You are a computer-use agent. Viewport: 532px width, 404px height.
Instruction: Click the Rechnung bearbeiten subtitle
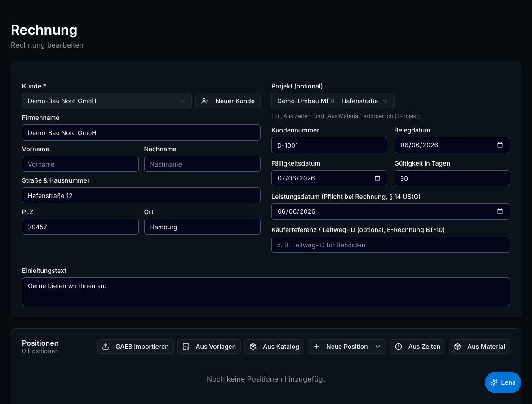[47, 45]
